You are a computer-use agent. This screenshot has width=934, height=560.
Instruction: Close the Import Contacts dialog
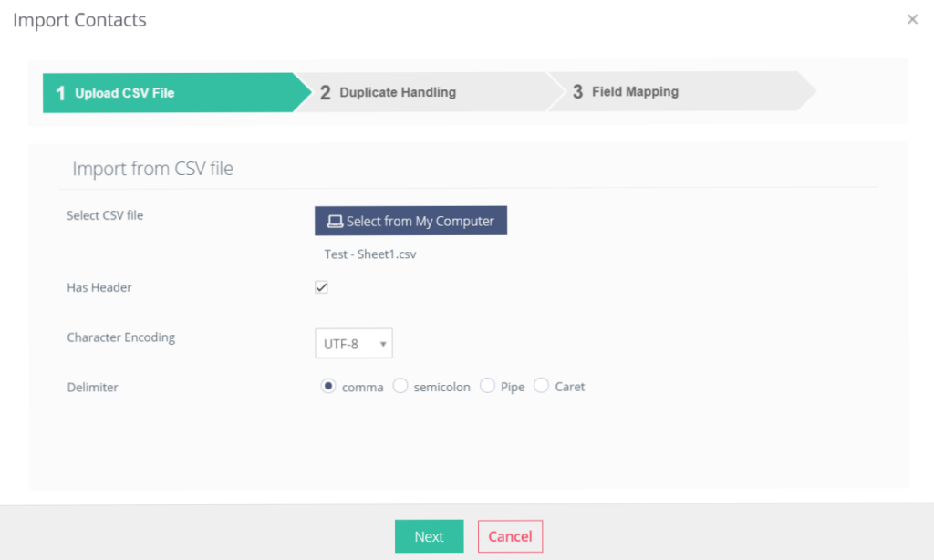click(912, 20)
